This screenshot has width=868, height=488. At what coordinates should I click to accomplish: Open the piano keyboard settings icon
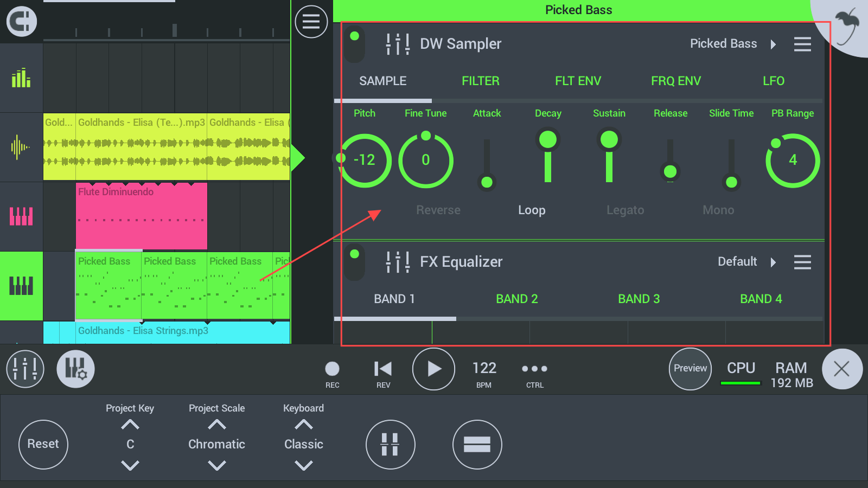coord(75,369)
